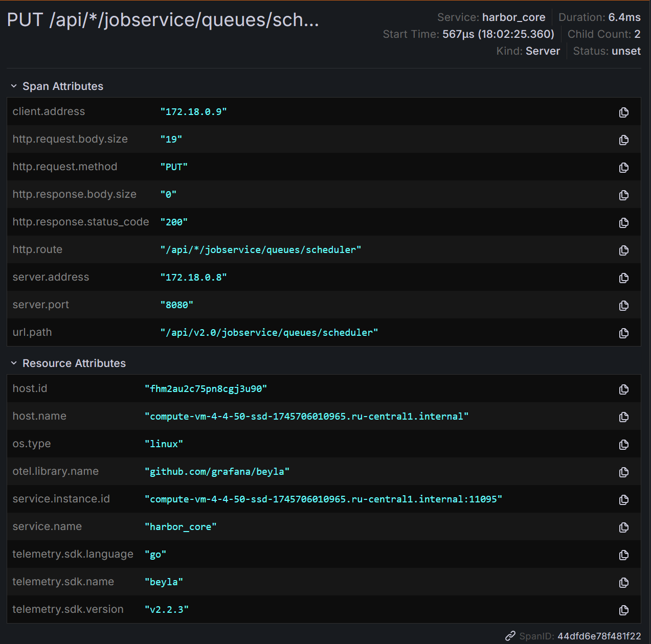Click the Resource Attributes heading text
This screenshot has width=651, height=644.
tap(74, 363)
